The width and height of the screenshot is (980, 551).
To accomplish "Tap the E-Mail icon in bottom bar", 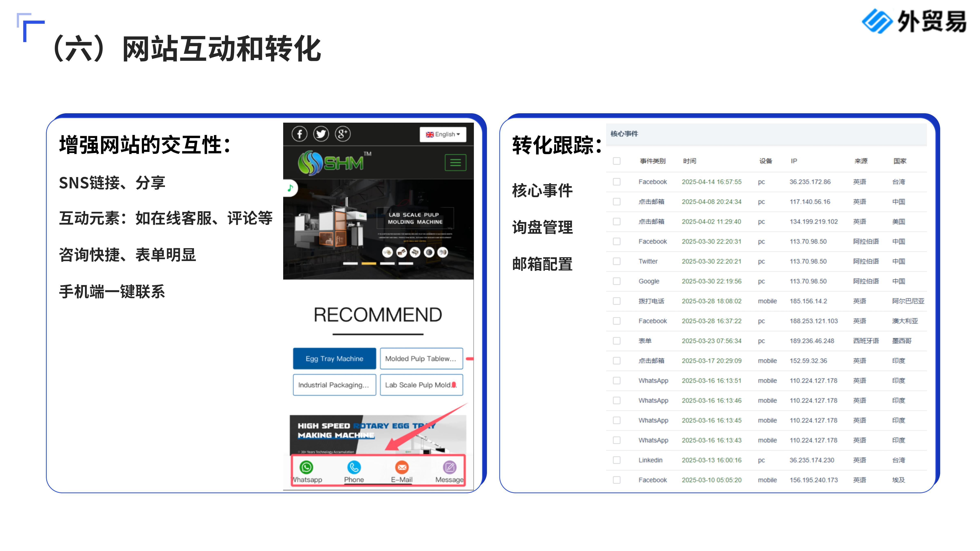I will coord(402,467).
